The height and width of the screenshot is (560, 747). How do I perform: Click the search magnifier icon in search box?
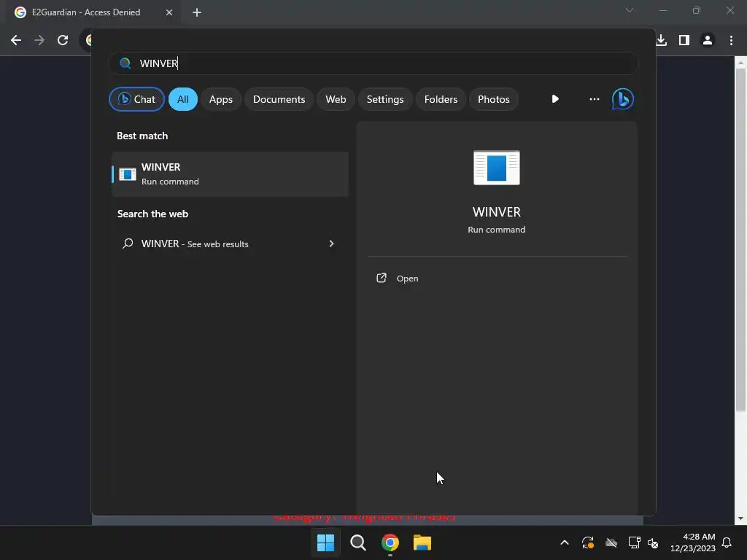click(x=125, y=63)
